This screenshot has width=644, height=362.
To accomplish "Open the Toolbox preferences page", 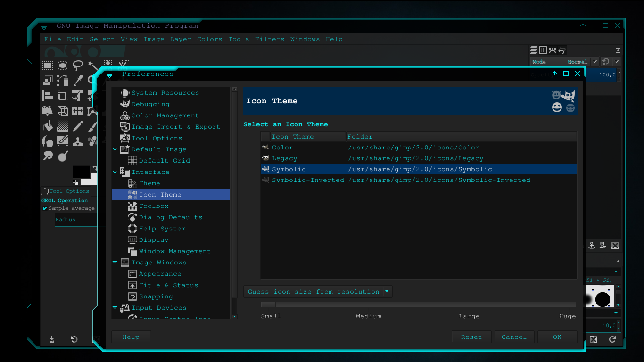I will 154,206.
